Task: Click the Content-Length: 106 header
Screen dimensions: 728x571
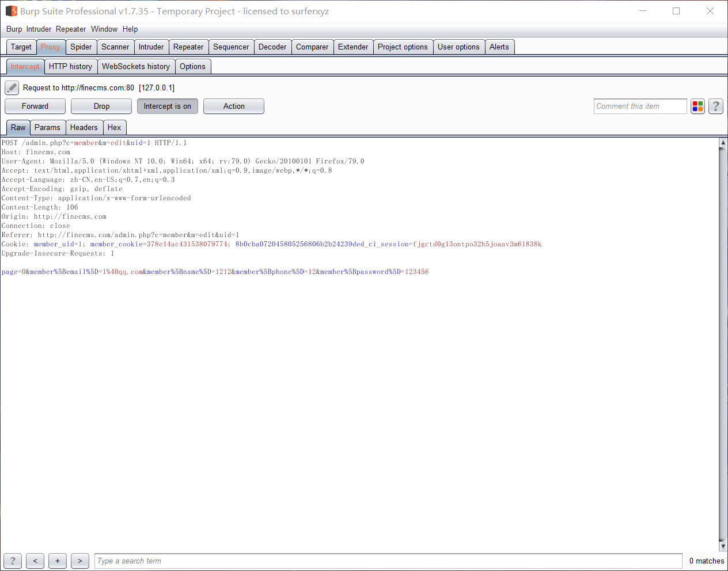Action: 40,207
